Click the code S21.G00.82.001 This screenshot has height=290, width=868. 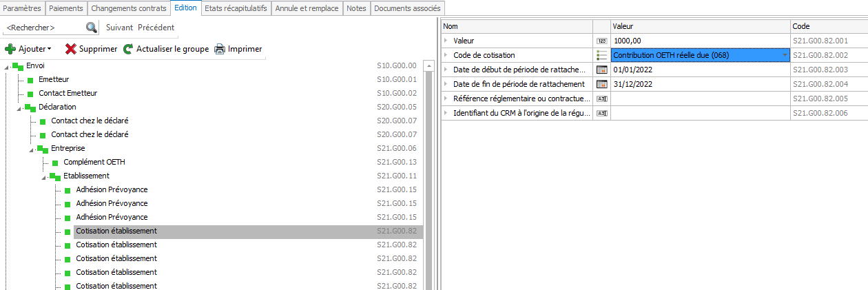(x=820, y=41)
